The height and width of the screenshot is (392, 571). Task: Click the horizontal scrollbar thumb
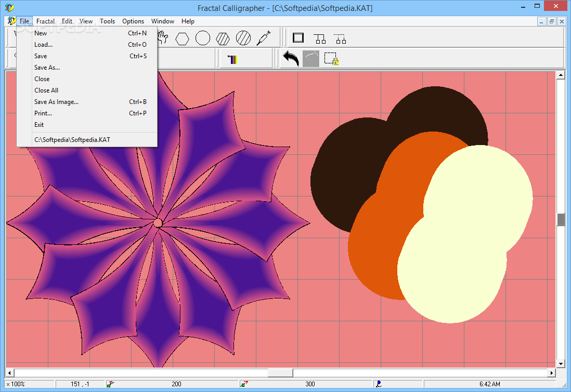coord(280,373)
